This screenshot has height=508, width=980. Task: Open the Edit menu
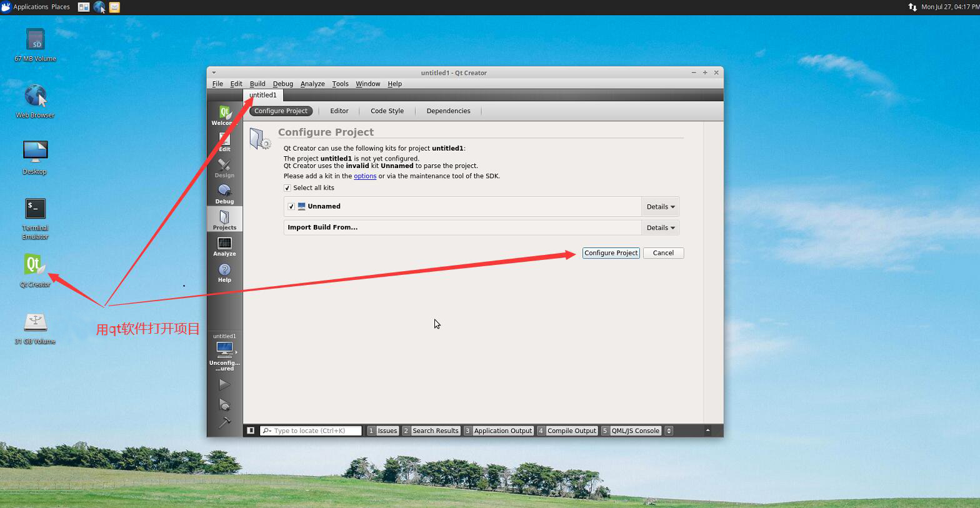tap(236, 84)
